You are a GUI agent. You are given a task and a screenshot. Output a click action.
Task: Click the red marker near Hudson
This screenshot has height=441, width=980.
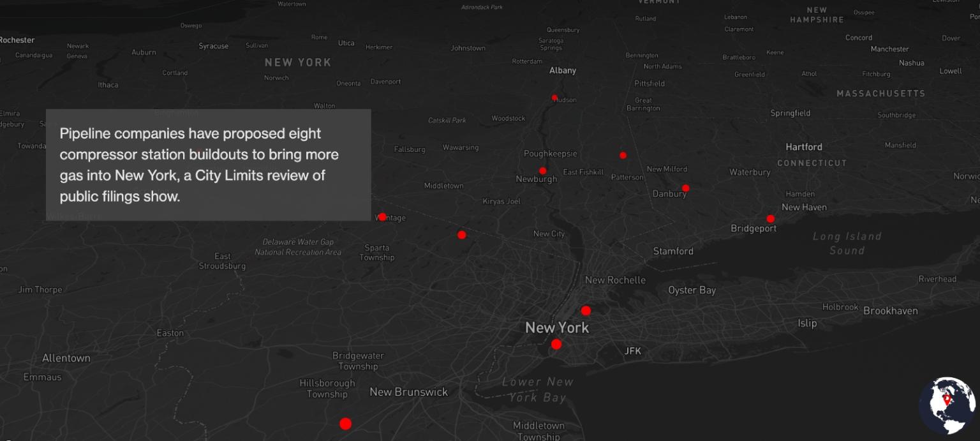(554, 98)
